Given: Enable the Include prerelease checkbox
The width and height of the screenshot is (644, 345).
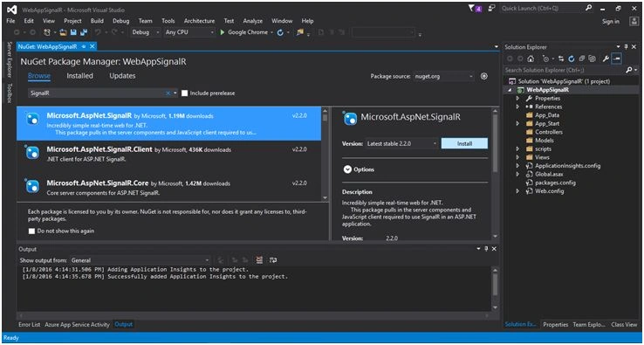Looking at the screenshot, I should point(184,93).
